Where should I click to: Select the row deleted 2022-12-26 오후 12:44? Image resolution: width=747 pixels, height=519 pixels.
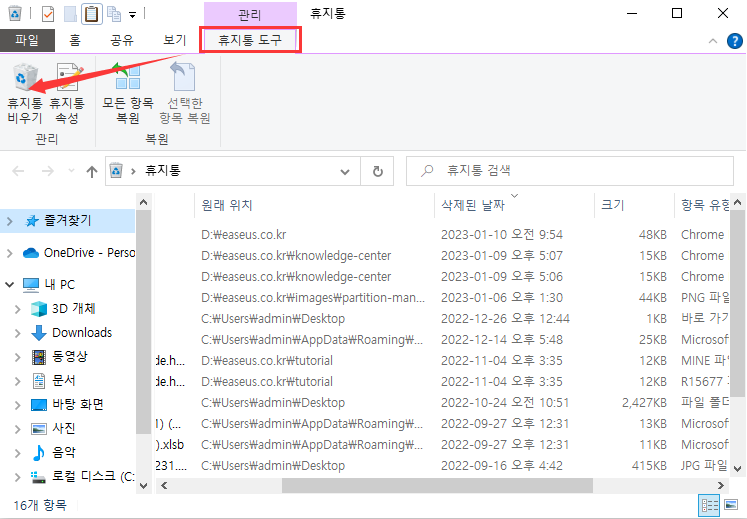442,318
